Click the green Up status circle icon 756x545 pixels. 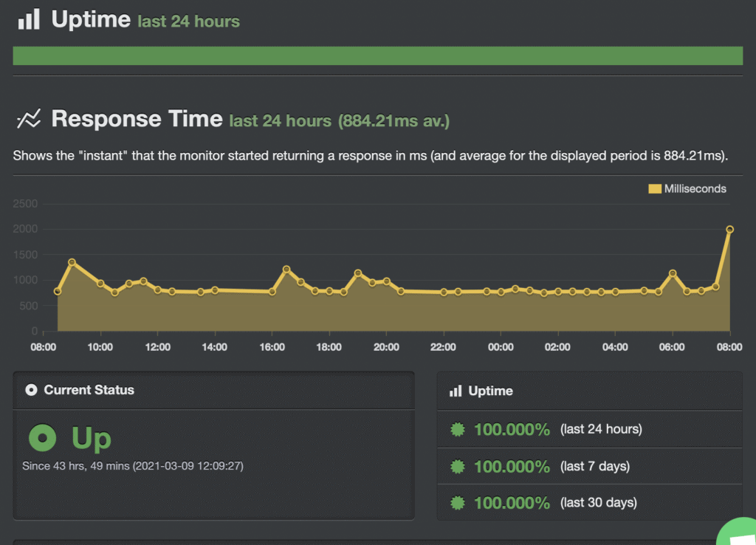point(42,437)
